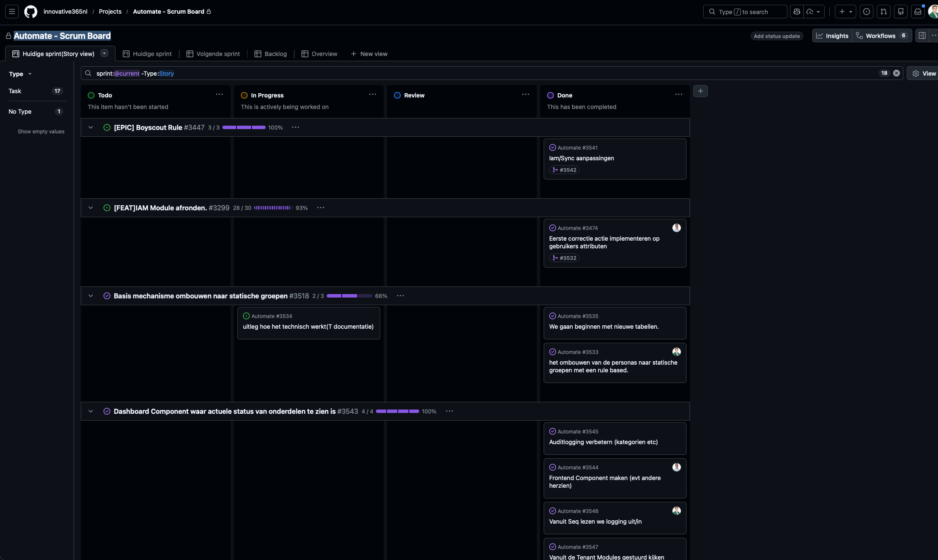
Task: Open the project side panel details icon
Action: click(922, 35)
